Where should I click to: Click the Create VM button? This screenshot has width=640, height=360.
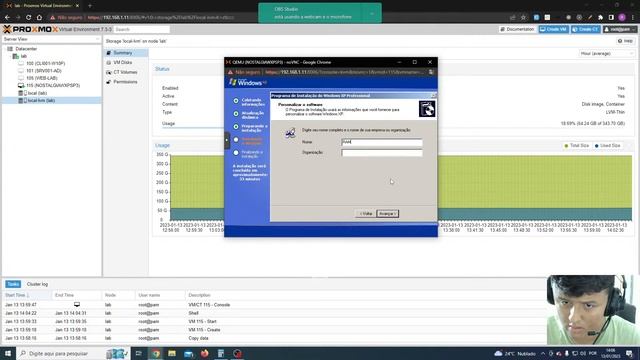pos(553,29)
